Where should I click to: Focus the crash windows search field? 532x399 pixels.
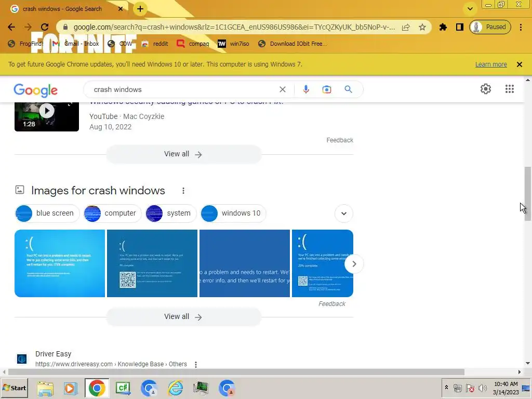click(x=183, y=89)
